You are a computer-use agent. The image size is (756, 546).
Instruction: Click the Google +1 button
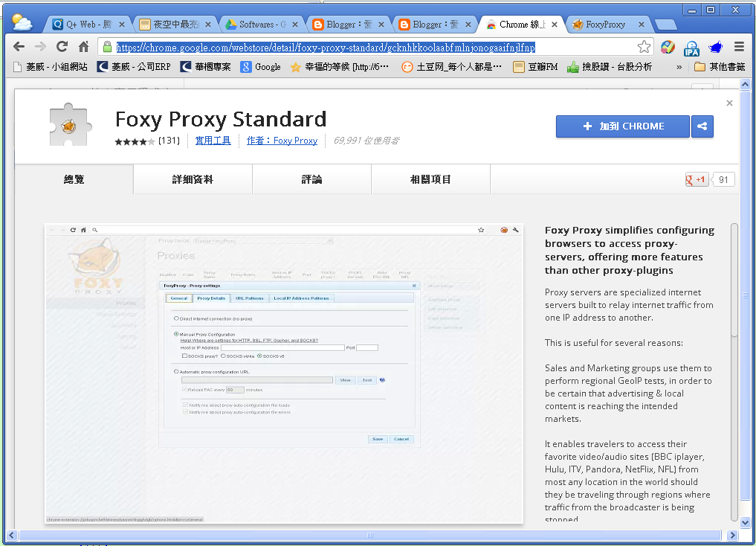pyautogui.click(x=697, y=179)
